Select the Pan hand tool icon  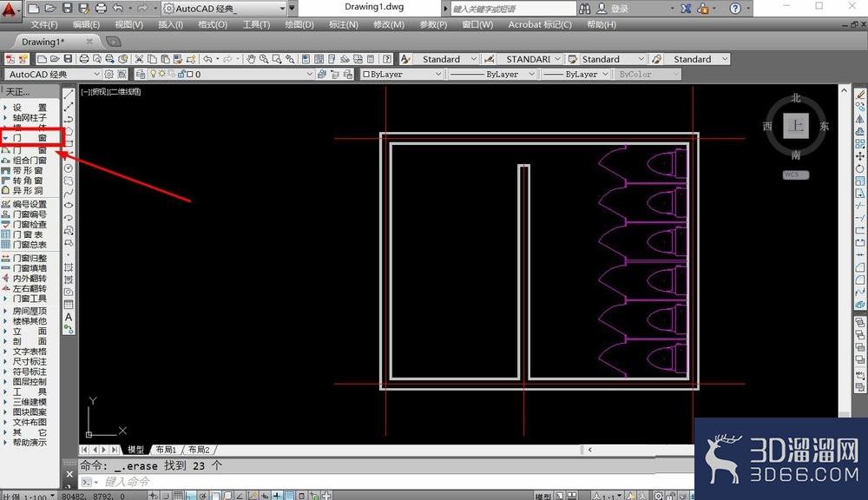point(251,59)
